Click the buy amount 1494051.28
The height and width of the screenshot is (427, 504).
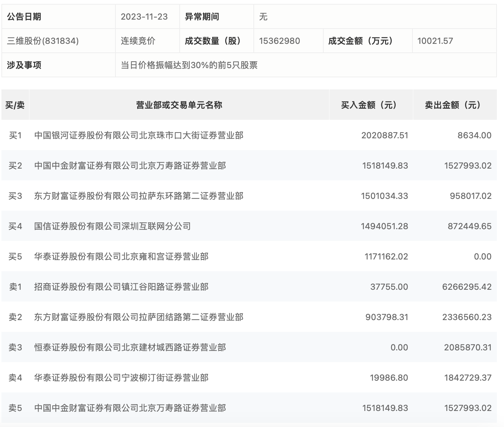pos(385,226)
